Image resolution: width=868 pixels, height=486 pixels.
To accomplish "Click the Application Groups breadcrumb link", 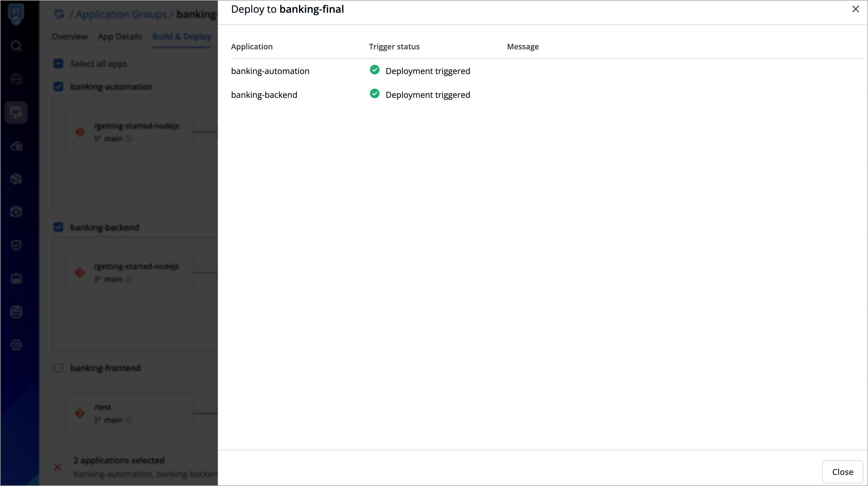I will [121, 14].
